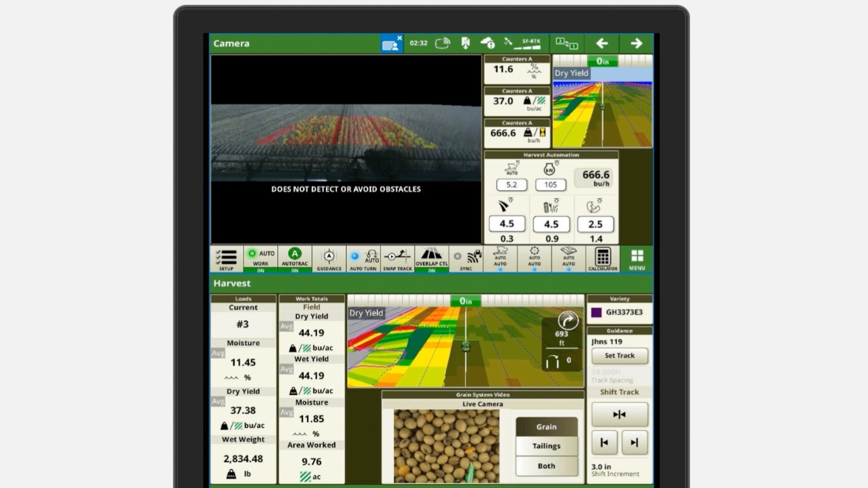The width and height of the screenshot is (868, 488).
Task: Click the Jhns 119 guidance track name
Action: (607, 342)
